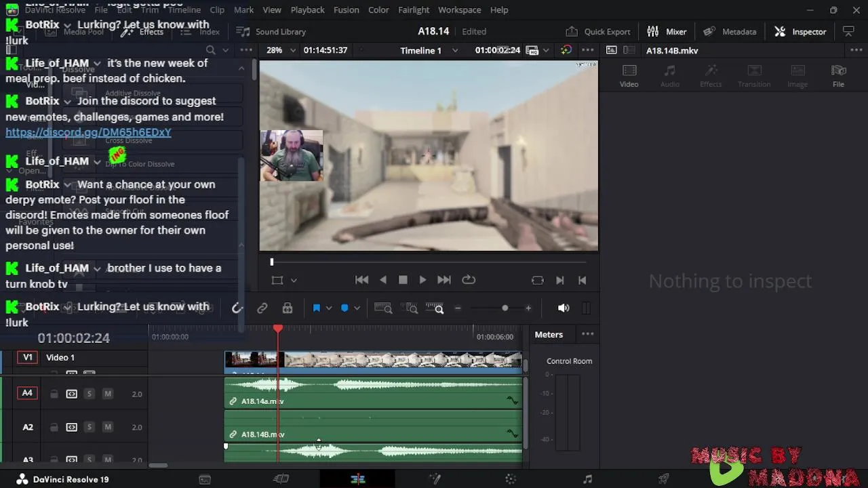This screenshot has width=868, height=488.
Task: Click the timeline zoom out minus
Action: (458, 308)
